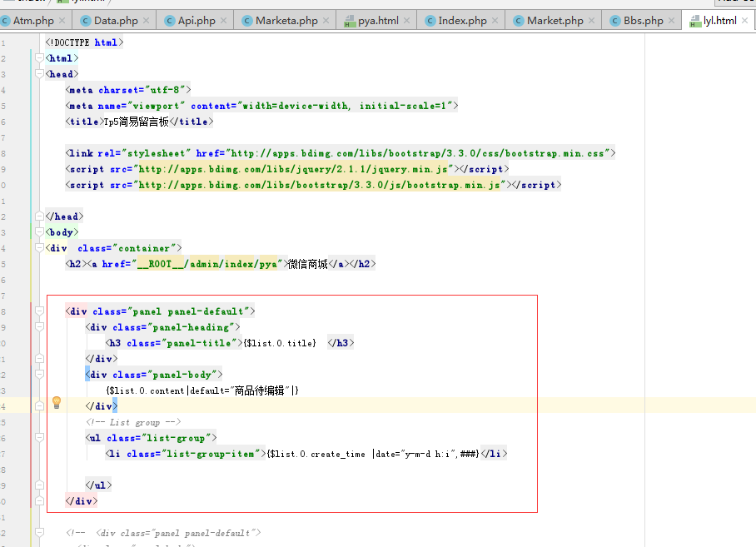
Task: Click the date="y-m-d h:i" filter text
Action: click(x=416, y=454)
